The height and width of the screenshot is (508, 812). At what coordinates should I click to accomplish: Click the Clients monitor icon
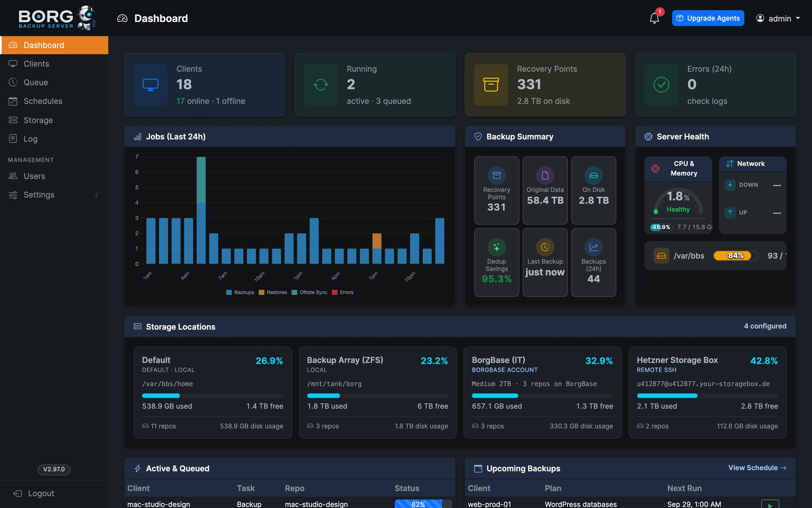coord(150,85)
